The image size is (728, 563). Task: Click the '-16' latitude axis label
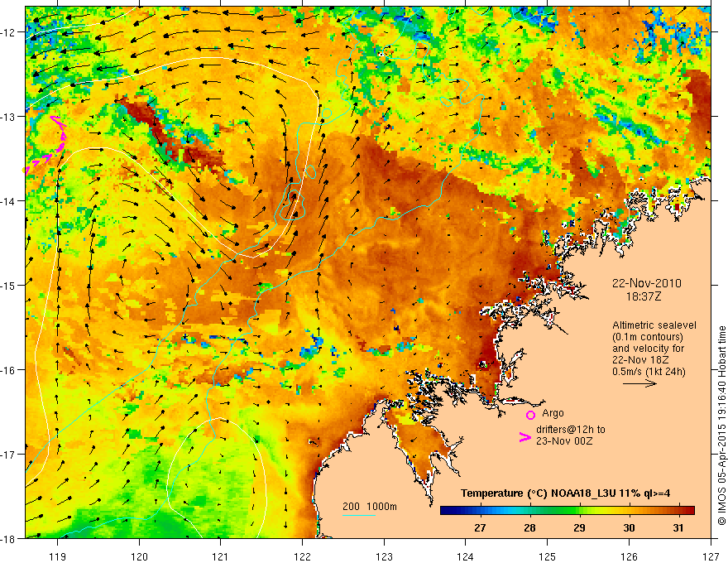pyautogui.click(x=8, y=370)
